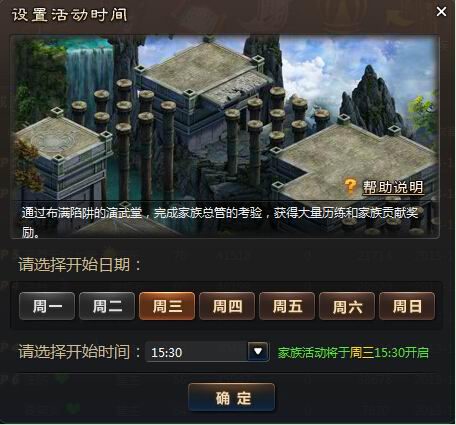This screenshot has width=456, height=425.
Task: Pick 周四 as the start day
Action: click(x=227, y=306)
